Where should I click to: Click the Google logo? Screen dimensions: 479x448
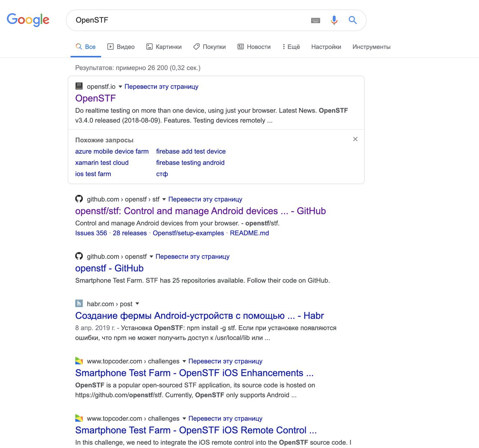tap(28, 20)
